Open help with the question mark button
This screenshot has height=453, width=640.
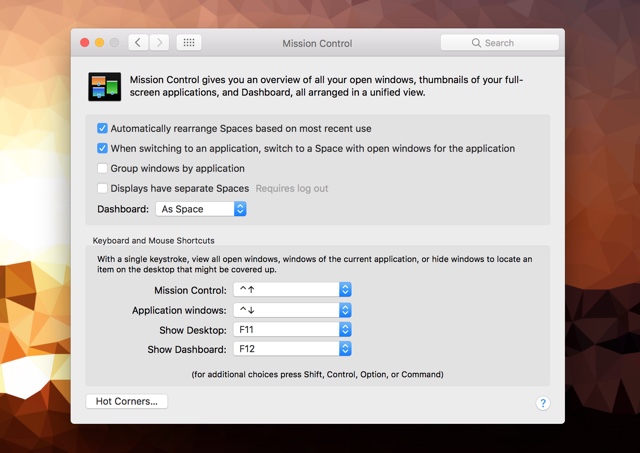[x=543, y=403]
